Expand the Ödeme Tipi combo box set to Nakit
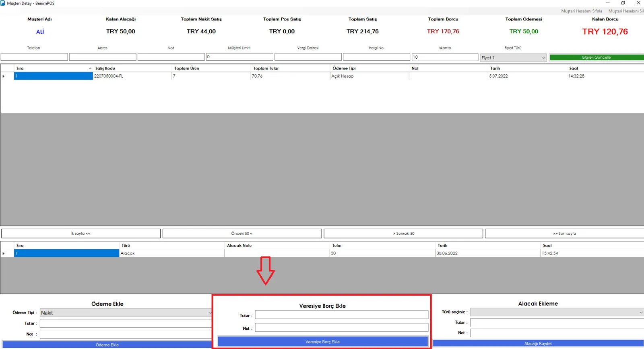644x349 pixels. [126, 313]
